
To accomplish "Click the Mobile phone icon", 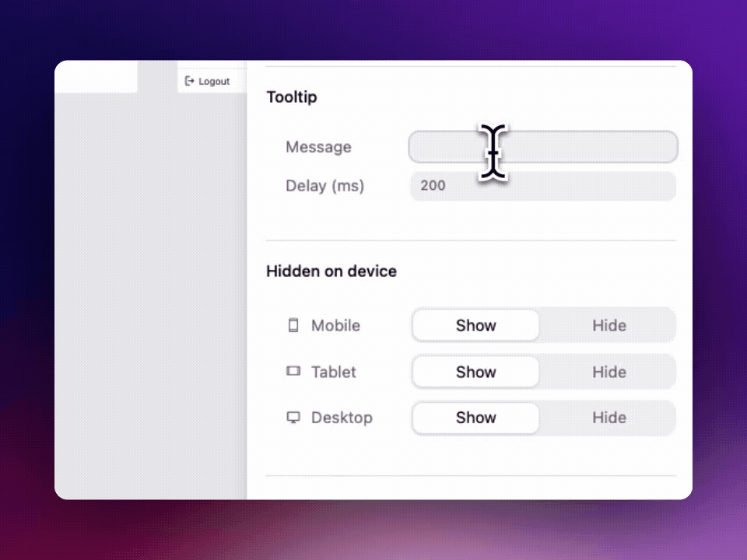I will (x=293, y=326).
